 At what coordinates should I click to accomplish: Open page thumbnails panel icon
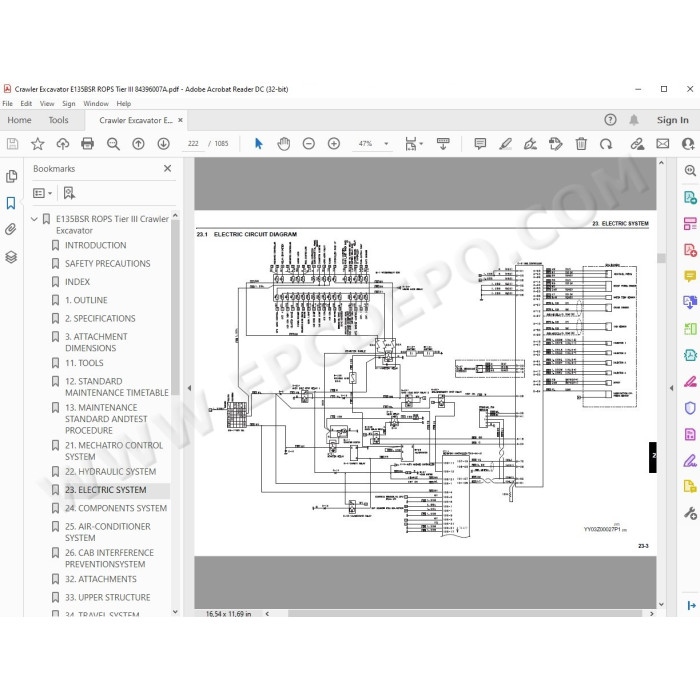pos(11,176)
